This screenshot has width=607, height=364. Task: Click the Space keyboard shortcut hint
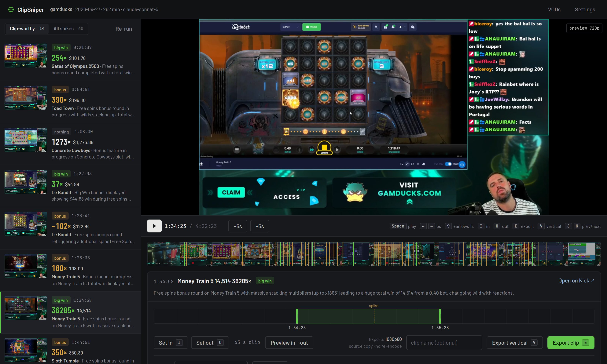(x=398, y=226)
